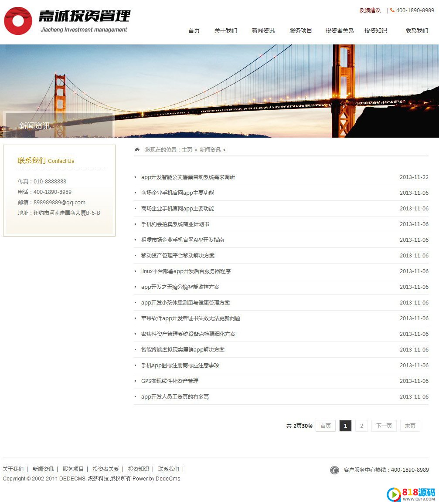The width and height of the screenshot is (439, 504).
Task: Open 新闻资讯 in the top navigation
Action: pyautogui.click(x=263, y=30)
